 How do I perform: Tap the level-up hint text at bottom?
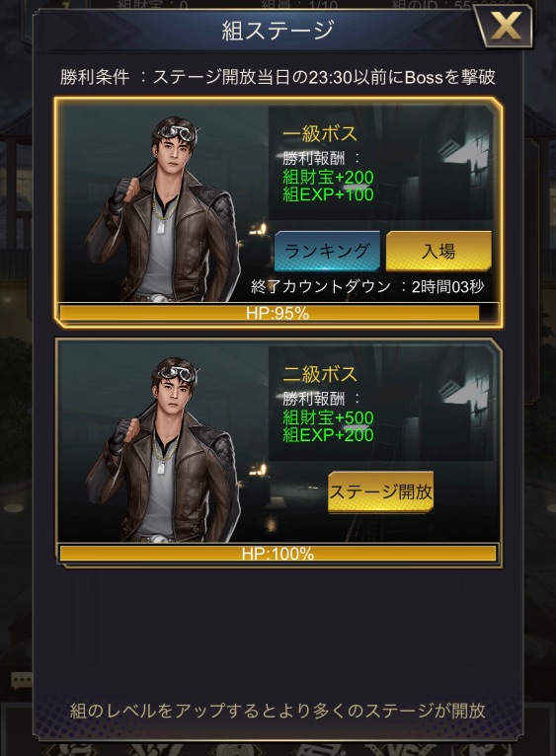pyautogui.click(x=278, y=711)
